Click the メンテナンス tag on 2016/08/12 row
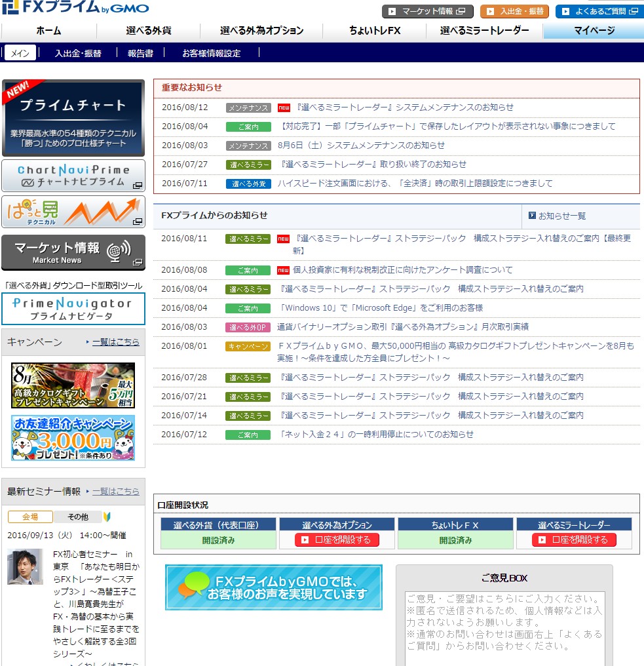Viewport: 644px width, 666px height. pos(248,108)
